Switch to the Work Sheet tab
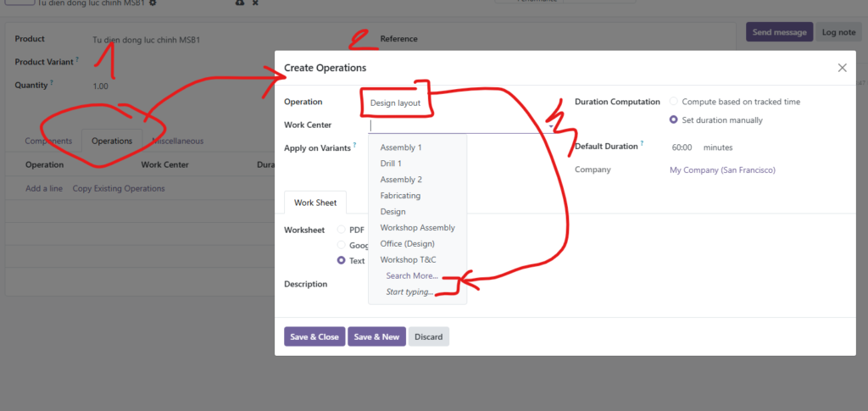 (315, 203)
